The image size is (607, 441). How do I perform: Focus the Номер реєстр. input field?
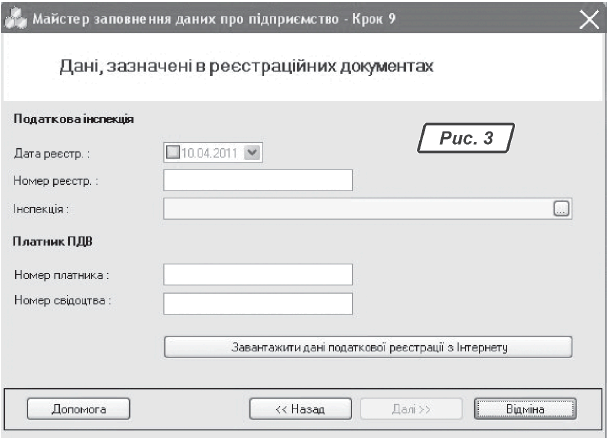point(258,180)
